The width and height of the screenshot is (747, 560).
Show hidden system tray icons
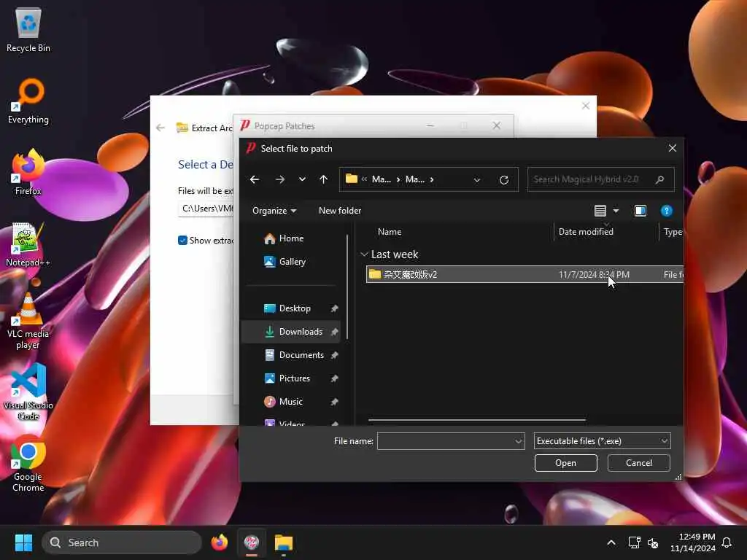pyautogui.click(x=611, y=542)
